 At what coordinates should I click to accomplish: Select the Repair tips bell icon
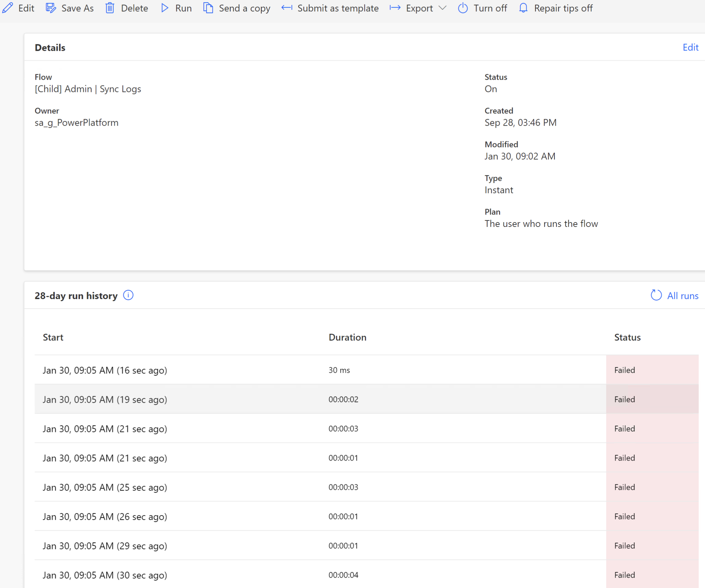(523, 8)
